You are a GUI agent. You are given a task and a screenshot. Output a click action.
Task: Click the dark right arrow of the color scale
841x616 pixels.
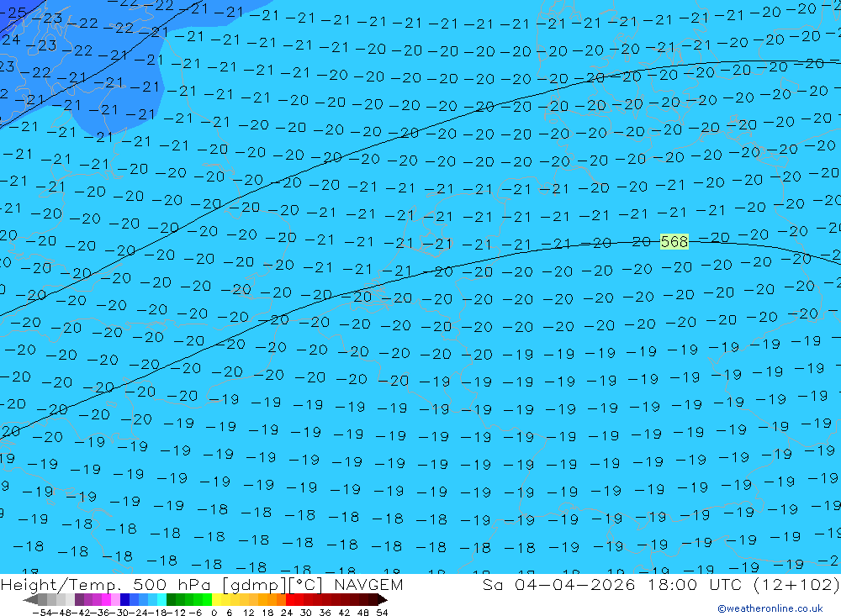[383, 600]
